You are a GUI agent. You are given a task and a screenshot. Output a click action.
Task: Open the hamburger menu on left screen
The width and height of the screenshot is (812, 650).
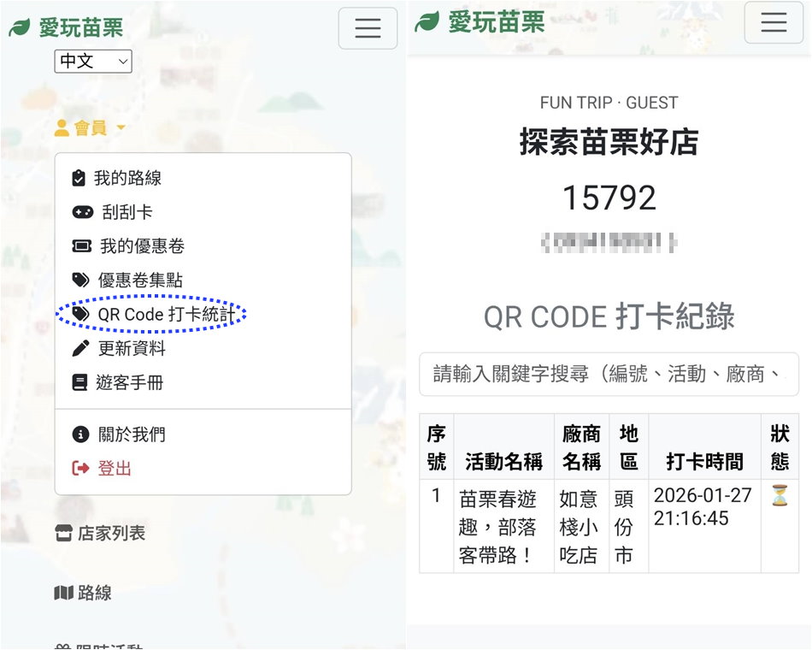click(x=368, y=28)
